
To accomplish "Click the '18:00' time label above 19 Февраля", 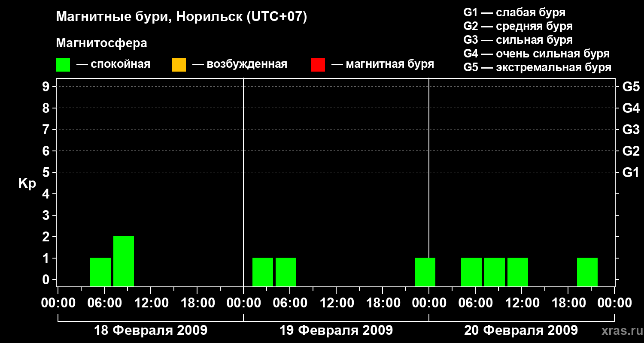I will 383,303.
